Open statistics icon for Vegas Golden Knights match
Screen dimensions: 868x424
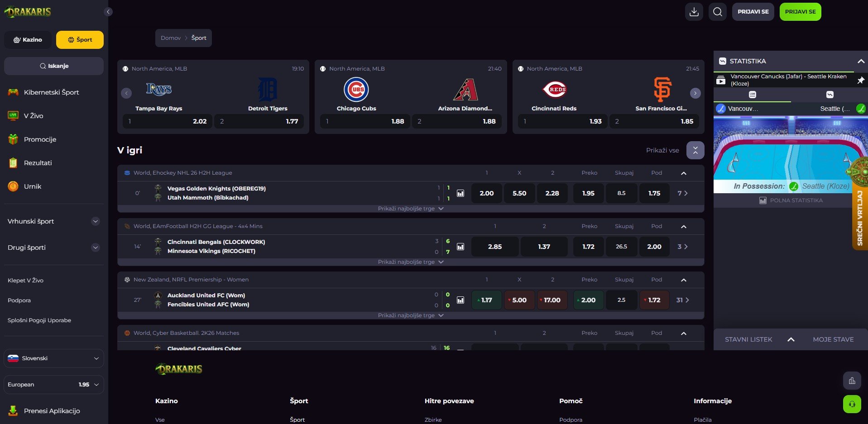pyautogui.click(x=460, y=193)
